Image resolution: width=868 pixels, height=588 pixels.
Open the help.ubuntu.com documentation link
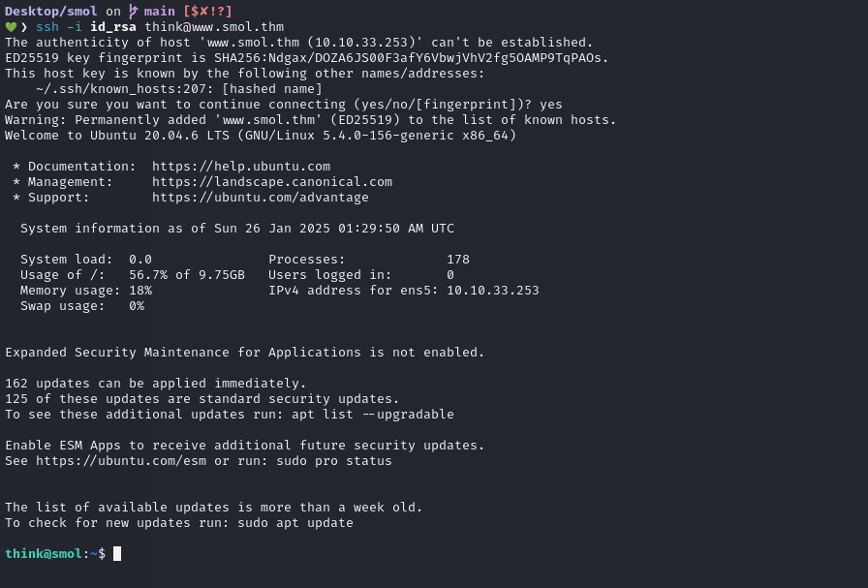click(x=241, y=167)
